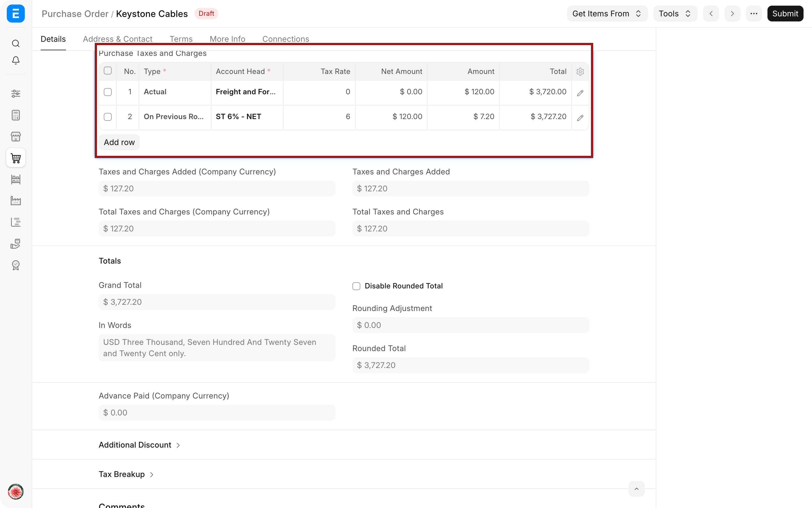Check the row 1 Actual checkbox
This screenshot has width=812, height=508.
click(x=108, y=92)
